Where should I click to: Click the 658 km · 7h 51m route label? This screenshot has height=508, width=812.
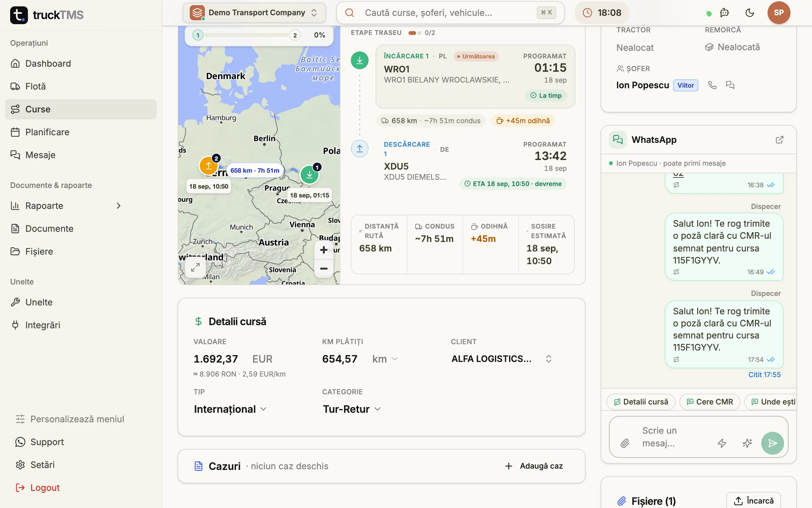[x=255, y=170]
